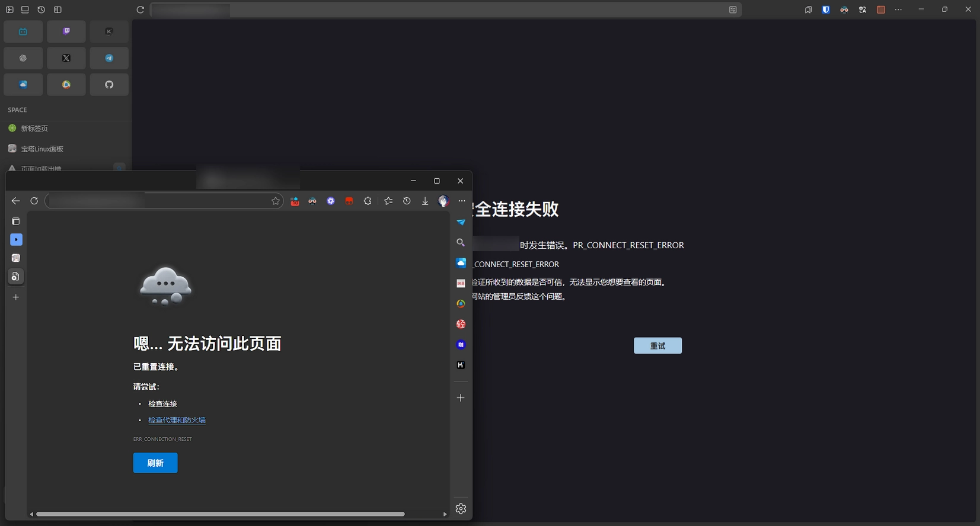980x526 pixels.
Task: Click the Bitwarden extension icon
Action: click(x=825, y=9)
